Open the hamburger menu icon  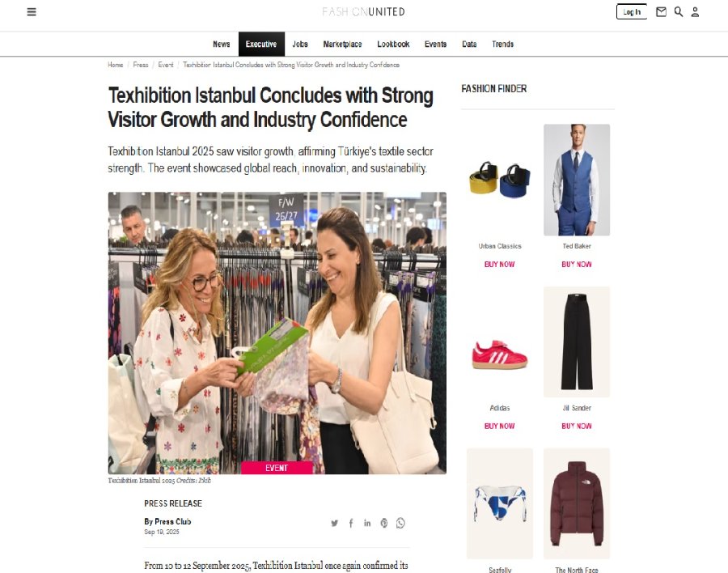click(x=32, y=11)
